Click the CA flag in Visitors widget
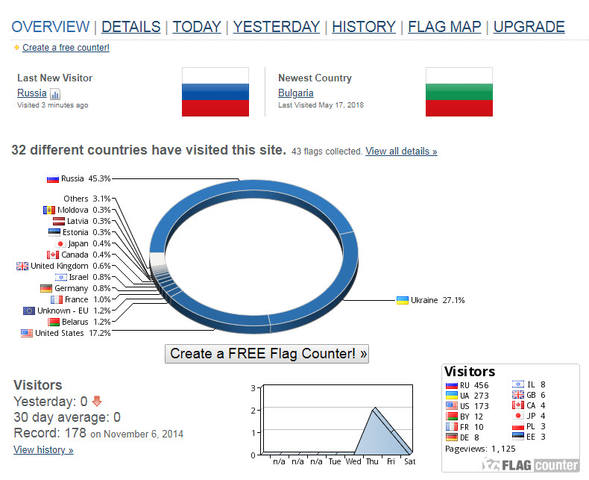589x480 pixels. [x=518, y=405]
